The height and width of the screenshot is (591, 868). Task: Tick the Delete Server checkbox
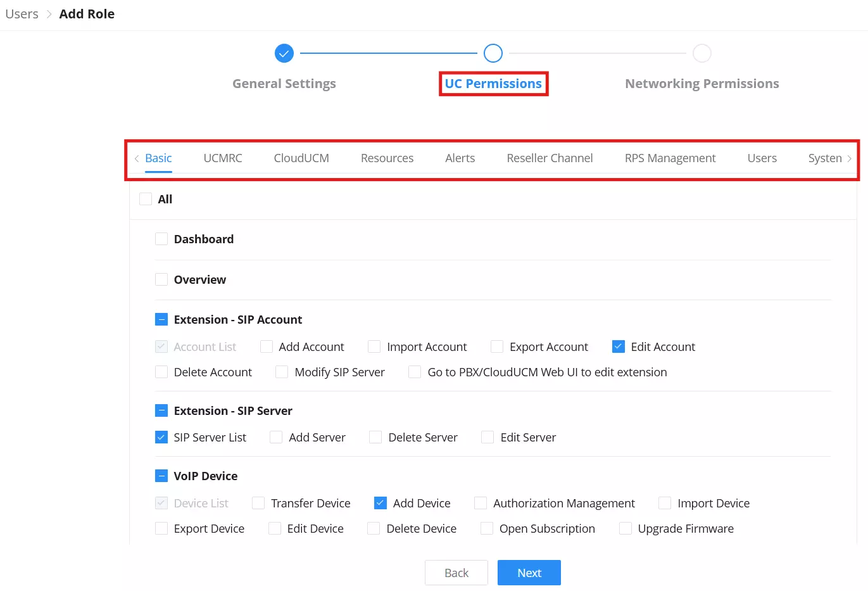click(x=375, y=437)
